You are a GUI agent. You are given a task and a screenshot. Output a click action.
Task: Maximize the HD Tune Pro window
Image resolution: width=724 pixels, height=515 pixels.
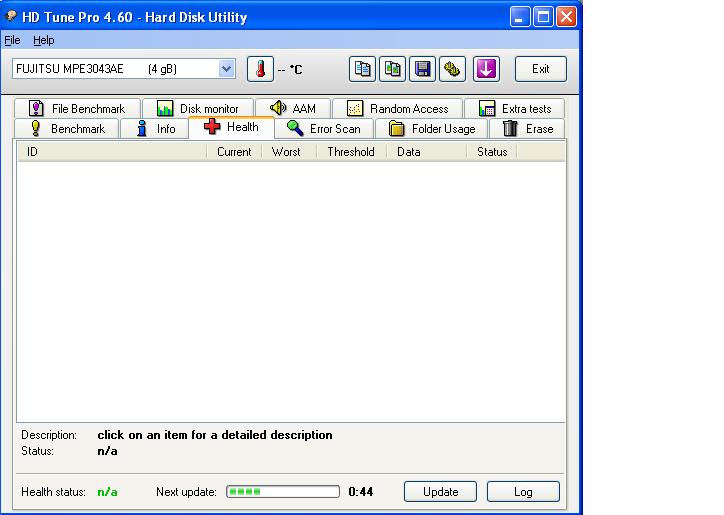point(543,17)
